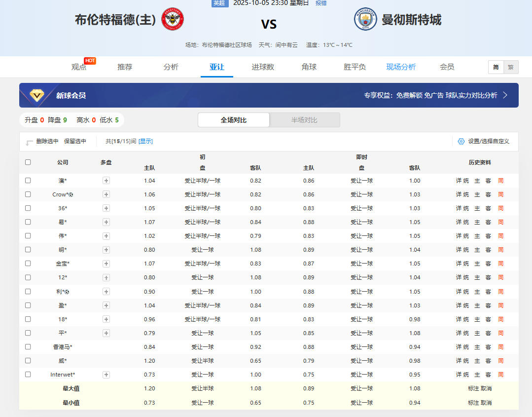Screen dimensions: 532x417
Task: Expand the plus button in Interwet* row
Action: pos(106,375)
